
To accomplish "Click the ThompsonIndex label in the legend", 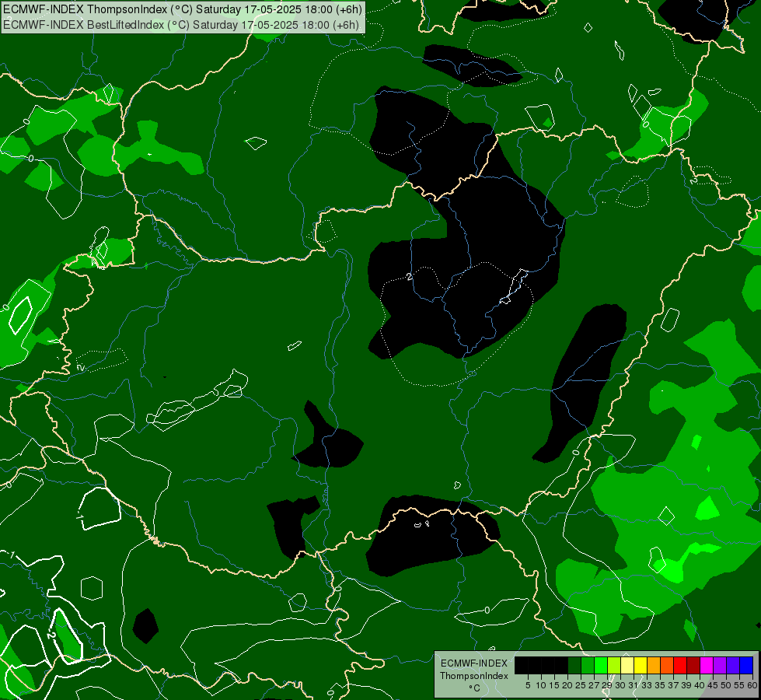I will 474,676.
